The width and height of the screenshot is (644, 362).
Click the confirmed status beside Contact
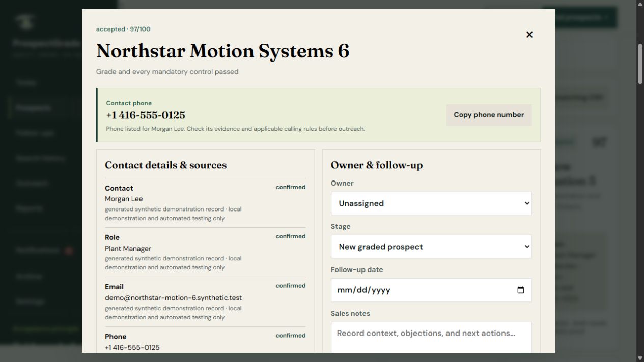point(291,187)
